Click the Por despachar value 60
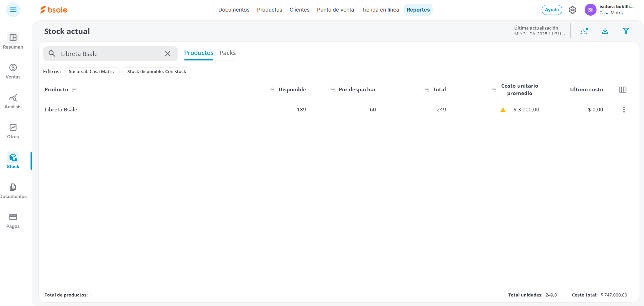The height and width of the screenshot is (306, 644). [x=373, y=110]
